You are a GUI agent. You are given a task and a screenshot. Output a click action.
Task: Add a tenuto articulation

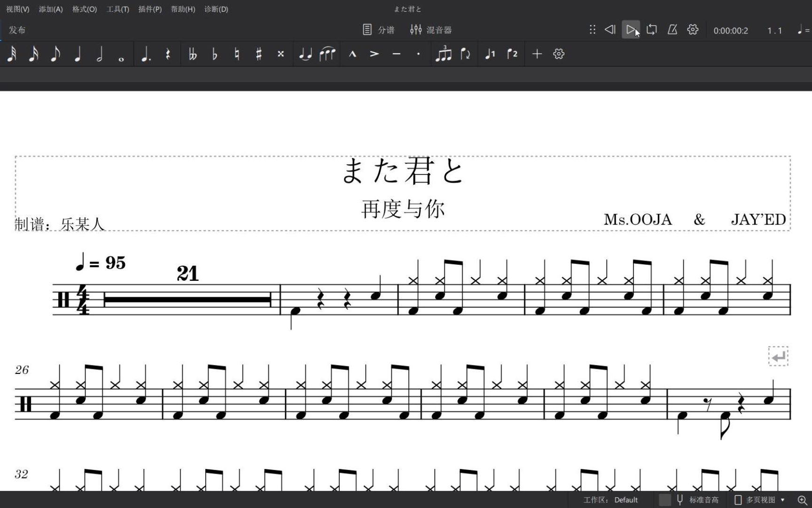[x=397, y=54]
